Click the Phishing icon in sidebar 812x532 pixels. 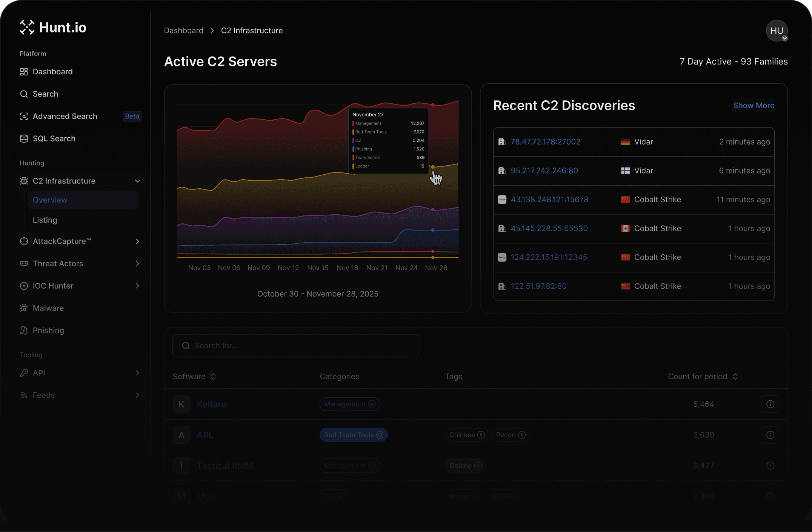pos(24,331)
